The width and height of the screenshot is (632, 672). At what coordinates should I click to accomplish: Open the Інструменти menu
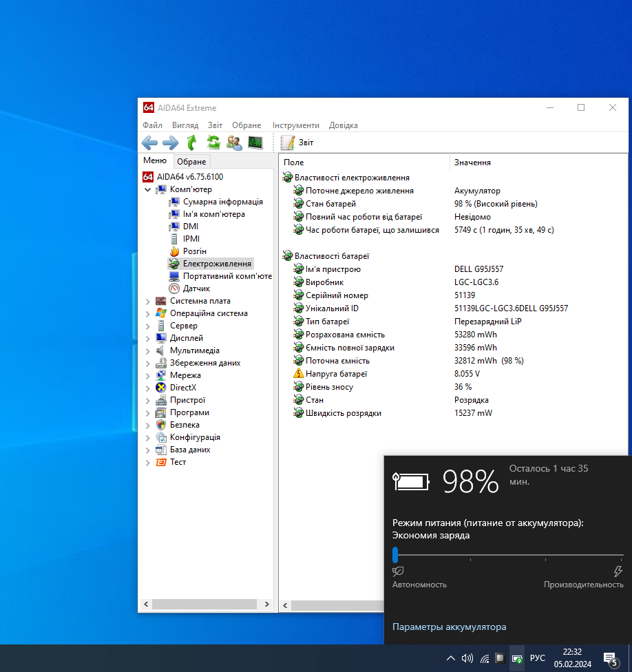[x=295, y=125]
